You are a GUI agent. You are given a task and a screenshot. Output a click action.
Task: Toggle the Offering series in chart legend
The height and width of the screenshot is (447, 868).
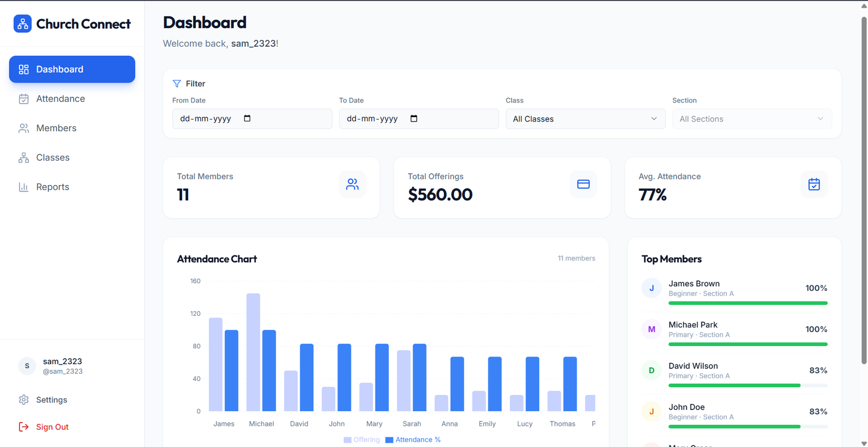tap(362, 440)
